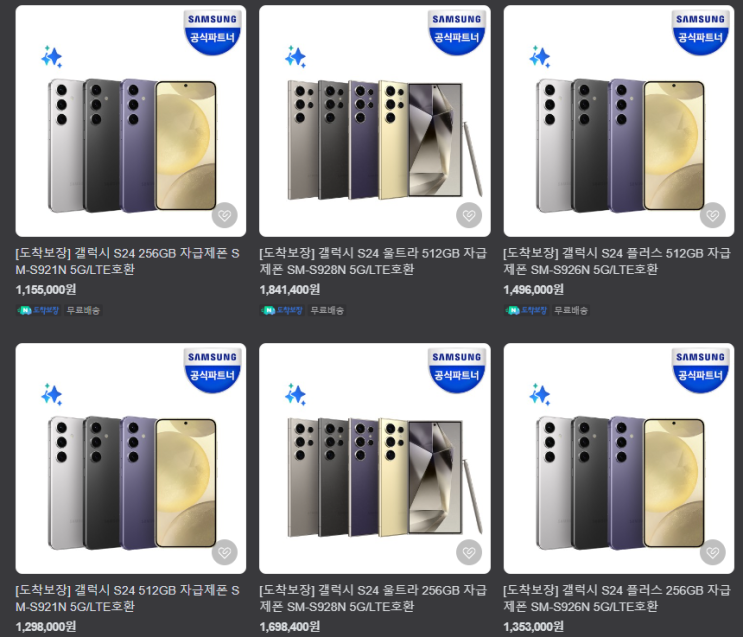Click Samsung partner badge on S24 Plus 512GB
The width and height of the screenshot is (743, 637).
click(700, 32)
